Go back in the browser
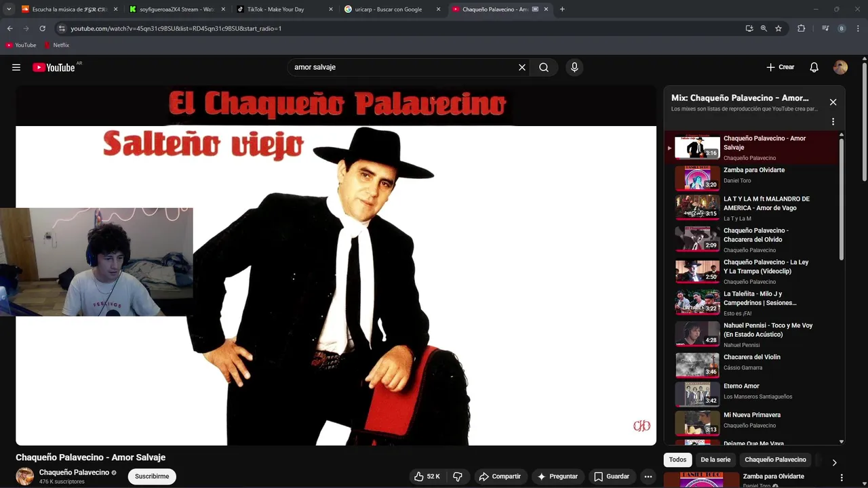The width and height of the screenshot is (868, 488). point(9,28)
